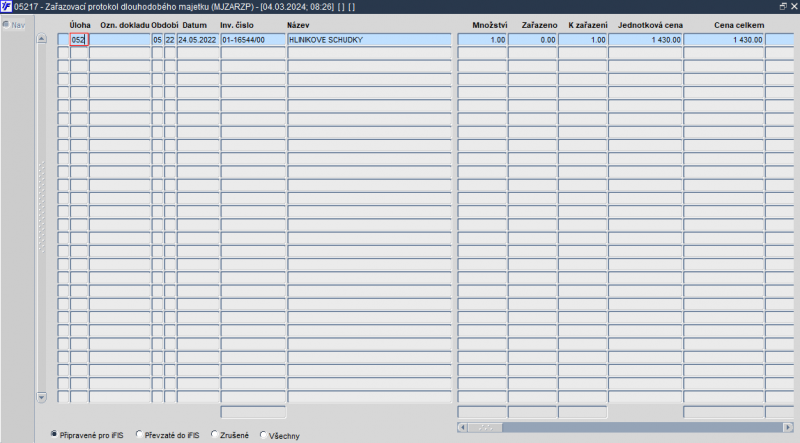Click the Období year cell 22
This screenshot has height=443, width=800.
pos(170,40)
